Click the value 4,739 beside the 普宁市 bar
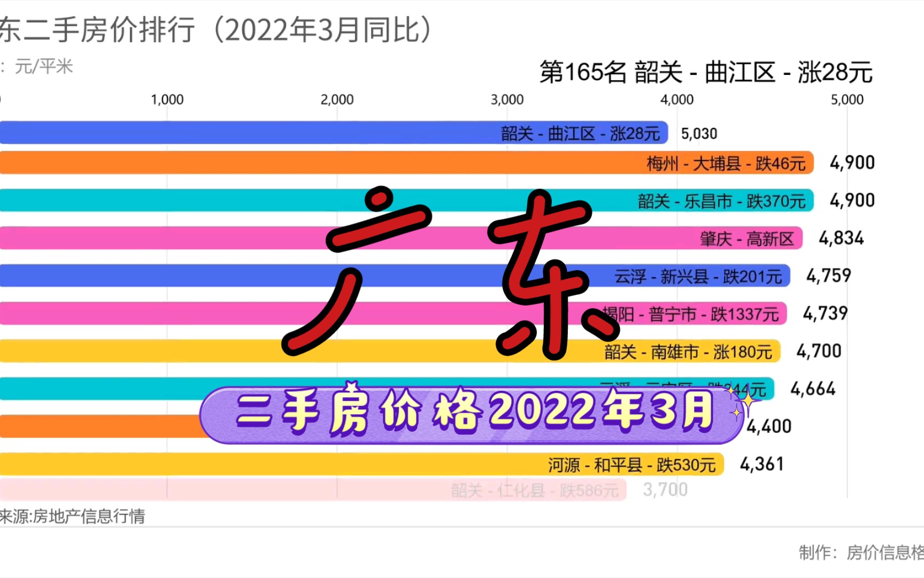 (825, 313)
